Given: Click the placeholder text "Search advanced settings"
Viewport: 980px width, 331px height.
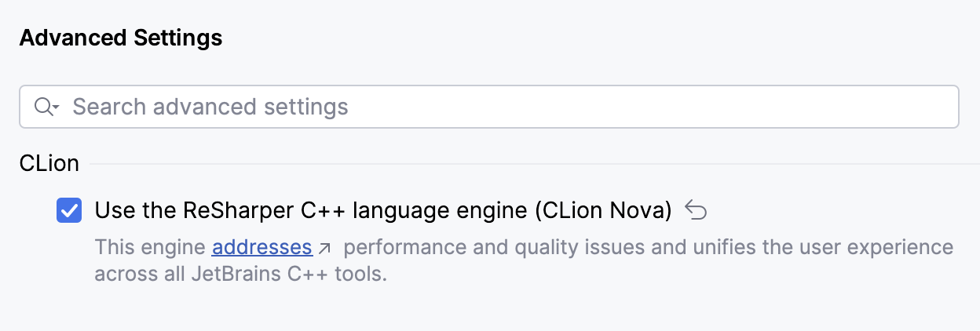Looking at the screenshot, I should click(210, 107).
